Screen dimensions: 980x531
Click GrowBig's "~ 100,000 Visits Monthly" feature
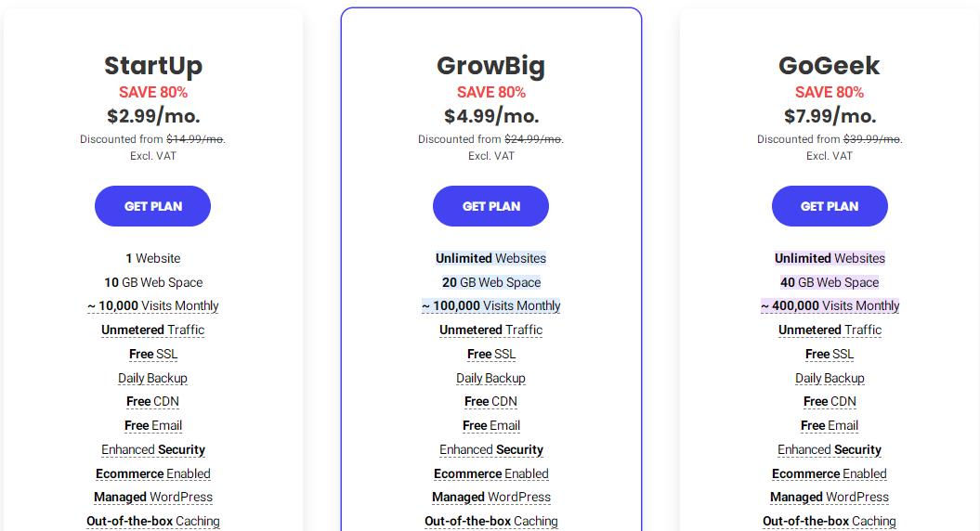[x=491, y=306]
